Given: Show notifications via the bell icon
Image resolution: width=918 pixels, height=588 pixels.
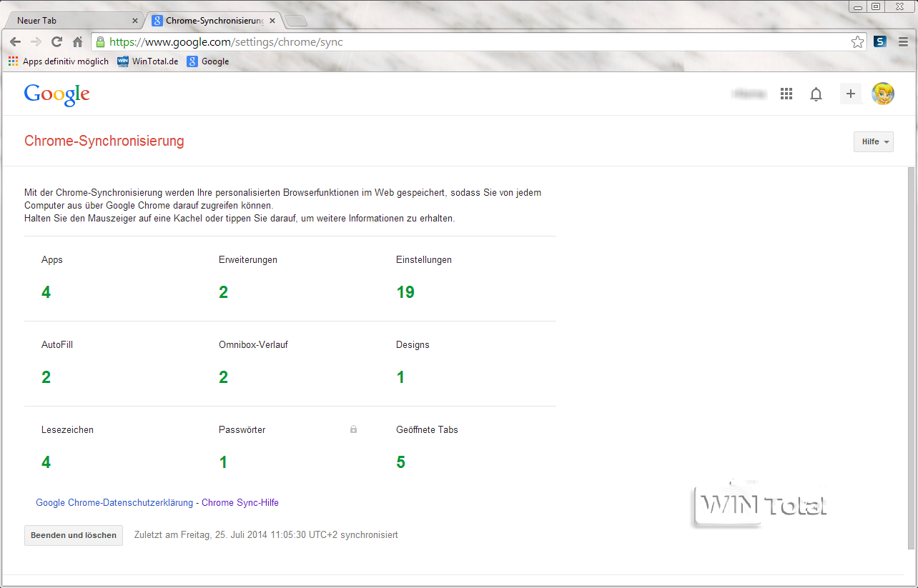Looking at the screenshot, I should pos(816,94).
